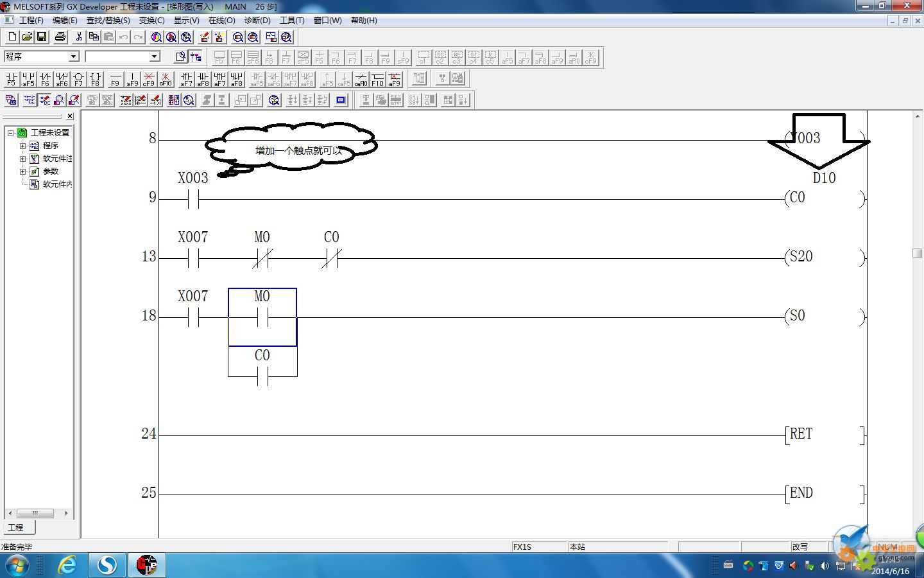Collapse the 工程未设置 root tree node
This screenshot has height=578, width=924.
click(x=11, y=133)
